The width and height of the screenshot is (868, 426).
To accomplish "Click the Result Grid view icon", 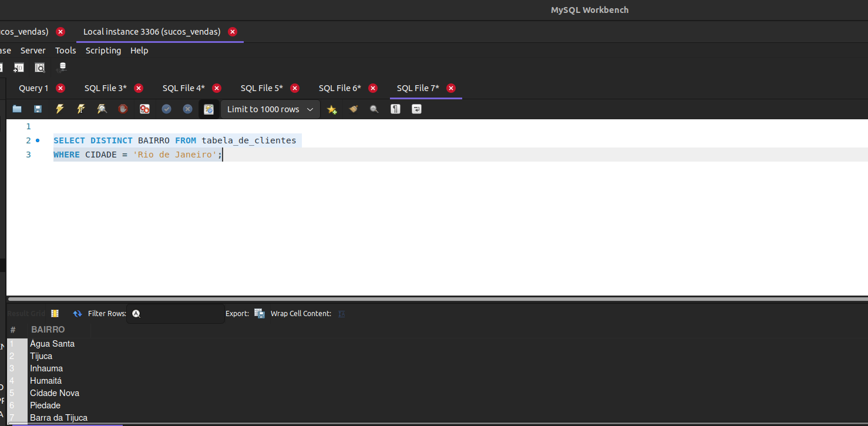I will 55,314.
